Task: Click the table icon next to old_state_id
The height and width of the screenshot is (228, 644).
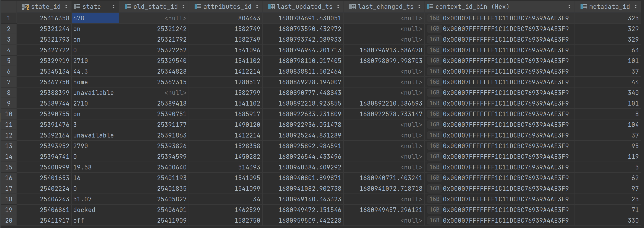Action: 127,6
